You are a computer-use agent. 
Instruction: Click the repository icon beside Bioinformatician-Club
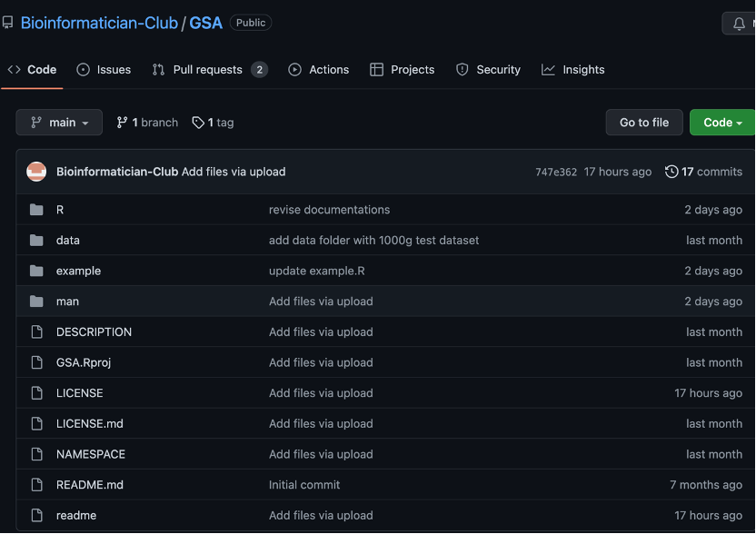[8, 23]
